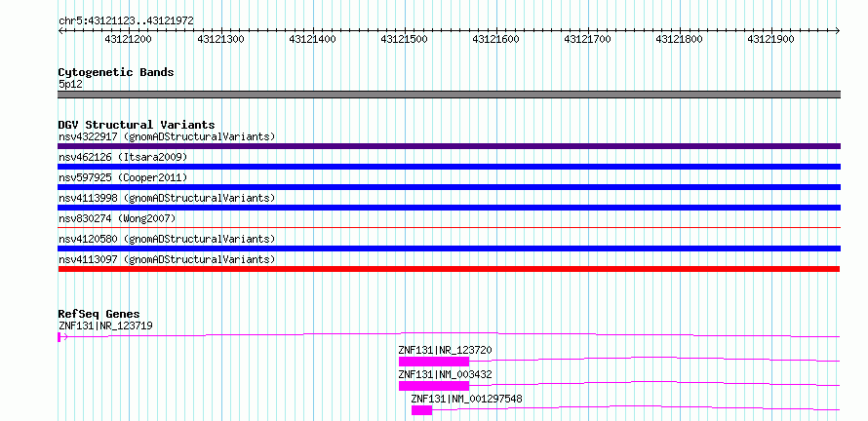
Task: Click the blue nsv597925 variant bar
Action: [x=449, y=187]
